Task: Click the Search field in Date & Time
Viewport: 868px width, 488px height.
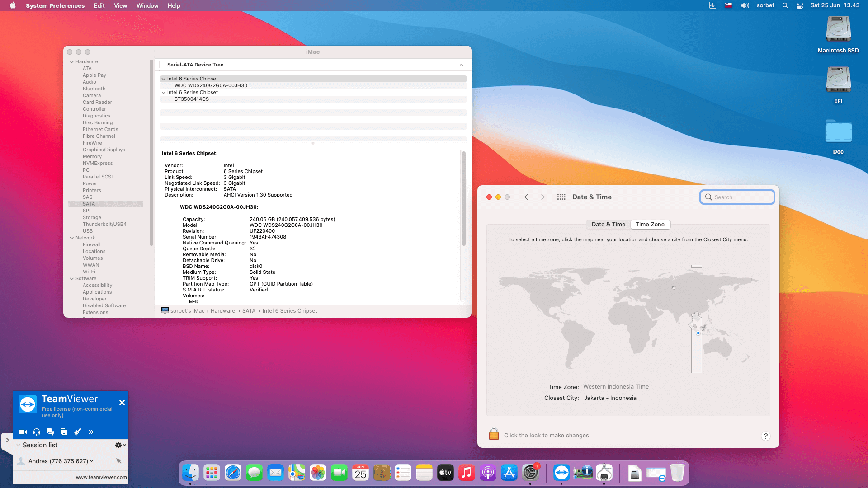Action: (737, 197)
